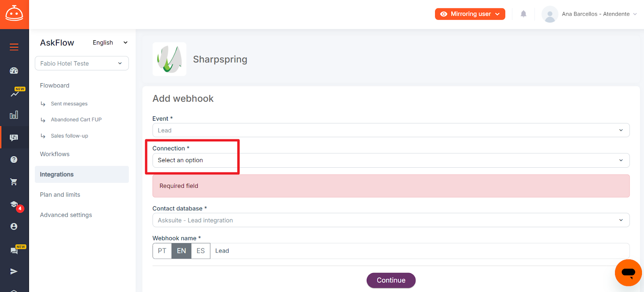This screenshot has height=292, width=644.
Task: Click the notification bell icon
Action: point(523,14)
